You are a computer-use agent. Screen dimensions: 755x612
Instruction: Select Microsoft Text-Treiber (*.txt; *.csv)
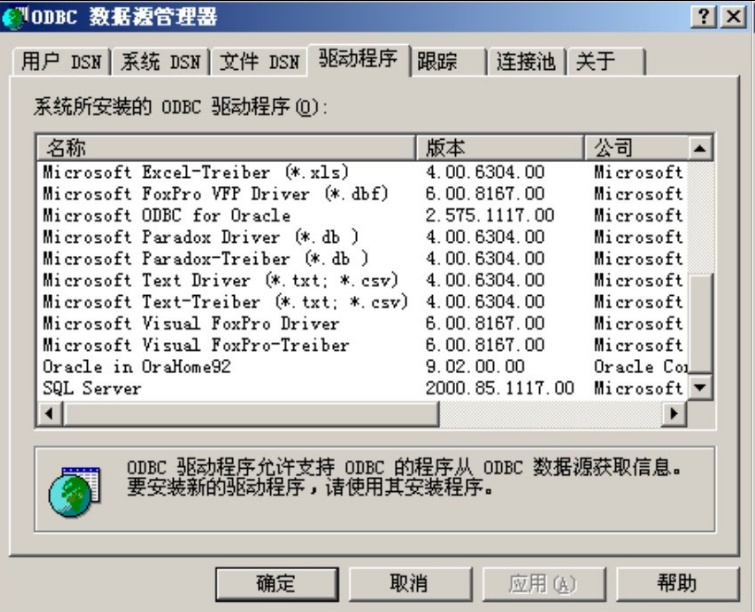(362, 302)
